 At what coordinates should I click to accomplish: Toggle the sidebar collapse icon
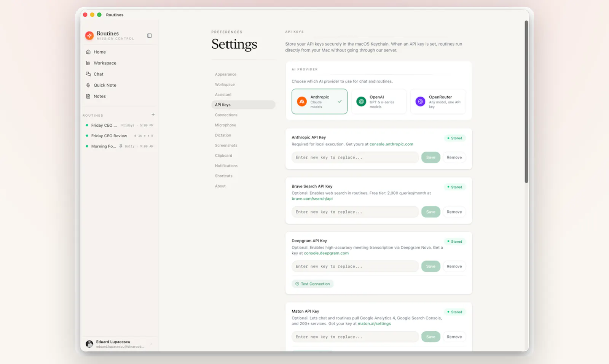point(150,36)
